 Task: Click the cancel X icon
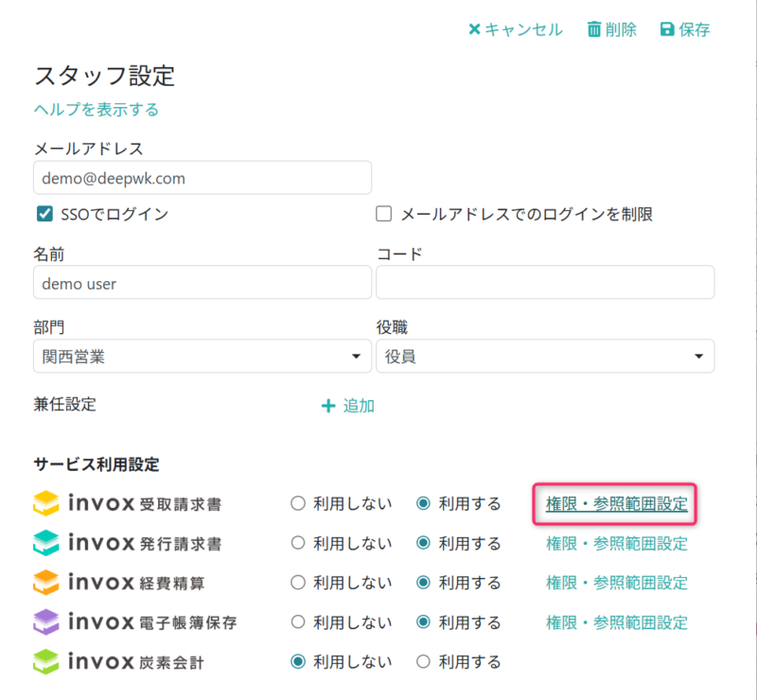tap(474, 29)
